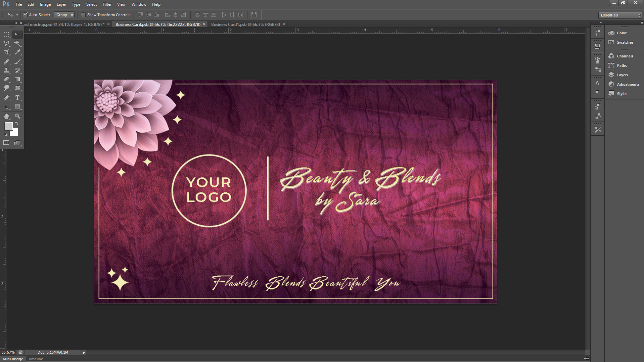
Task: Click the foreground color swatch
Action: tap(8, 126)
